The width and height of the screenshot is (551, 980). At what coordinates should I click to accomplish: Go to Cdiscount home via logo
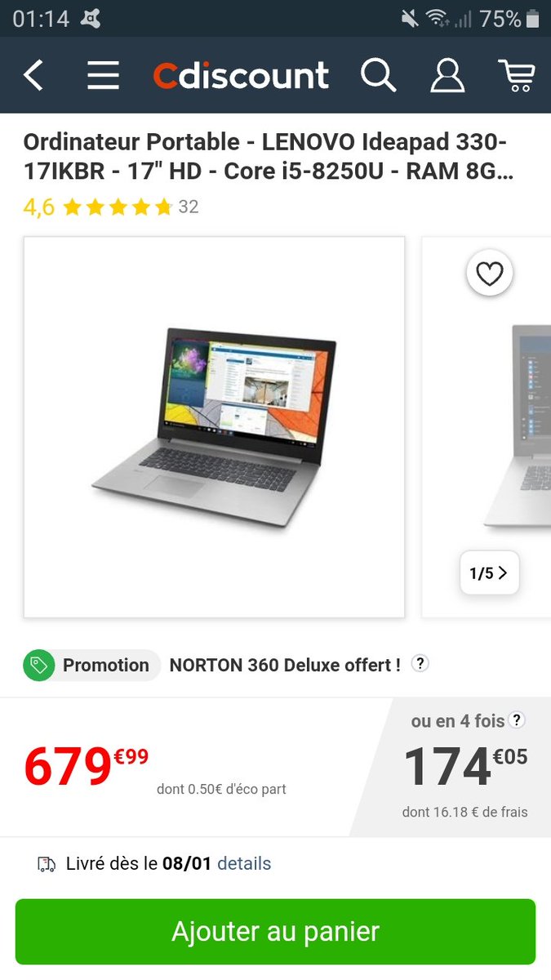[x=241, y=75]
